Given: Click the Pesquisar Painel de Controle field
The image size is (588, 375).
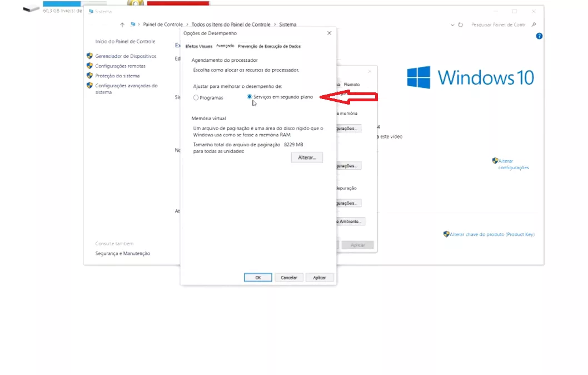Looking at the screenshot, I should [x=499, y=24].
